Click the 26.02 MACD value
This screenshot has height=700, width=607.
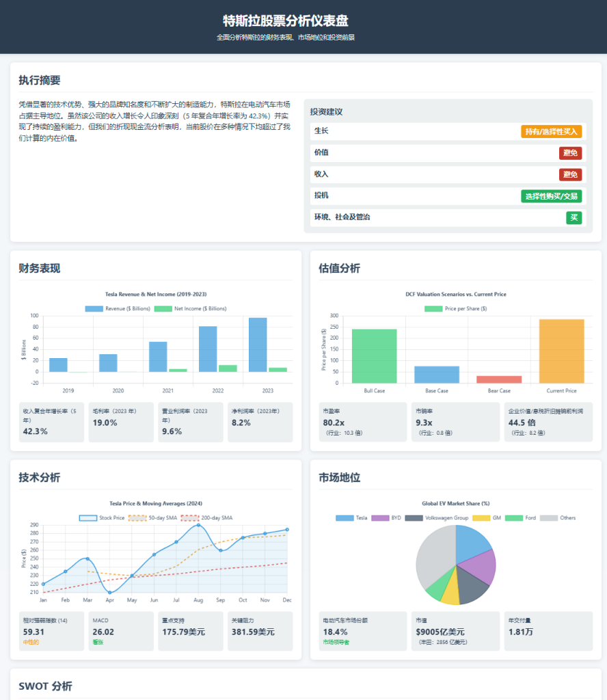(x=103, y=632)
